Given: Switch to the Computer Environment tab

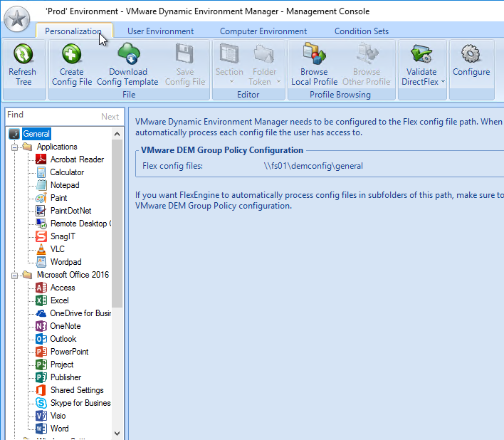Looking at the screenshot, I should point(263,31).
